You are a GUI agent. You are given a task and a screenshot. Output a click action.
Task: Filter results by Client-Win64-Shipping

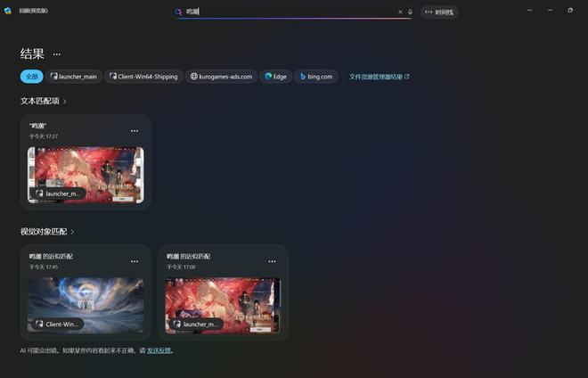click(143, 77)
